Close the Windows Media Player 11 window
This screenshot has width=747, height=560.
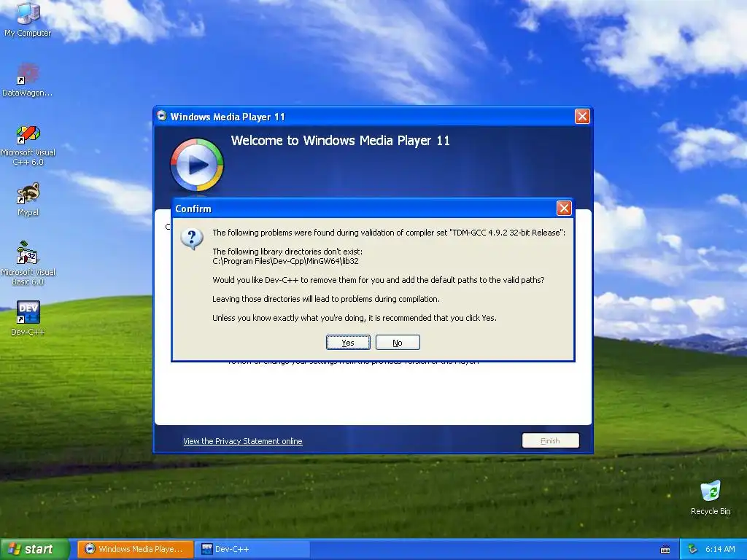[x=582, y=116]
